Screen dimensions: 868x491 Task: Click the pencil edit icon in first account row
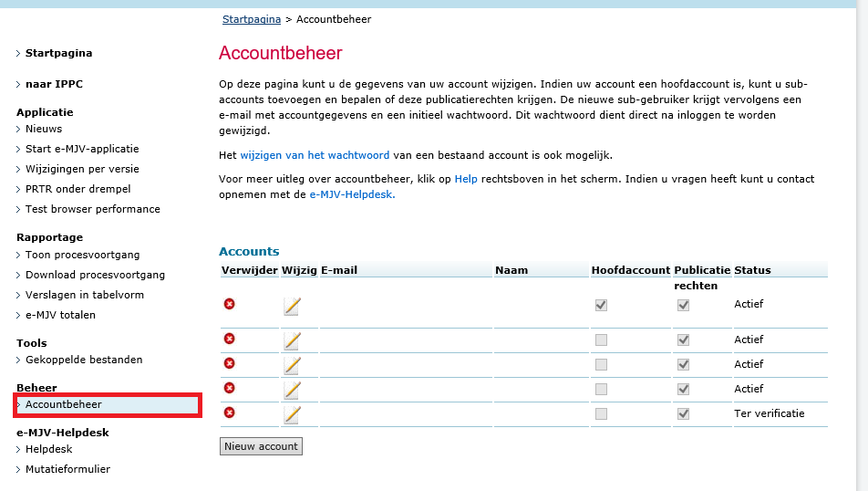(x=292, y=306)
